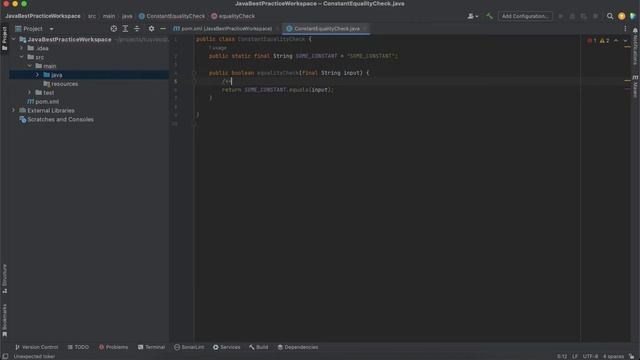Image resolution: width=640 pixels, height=360 pixels.
Task: Click cursor position indicator in status bar
Action: (x=562, y=357)
